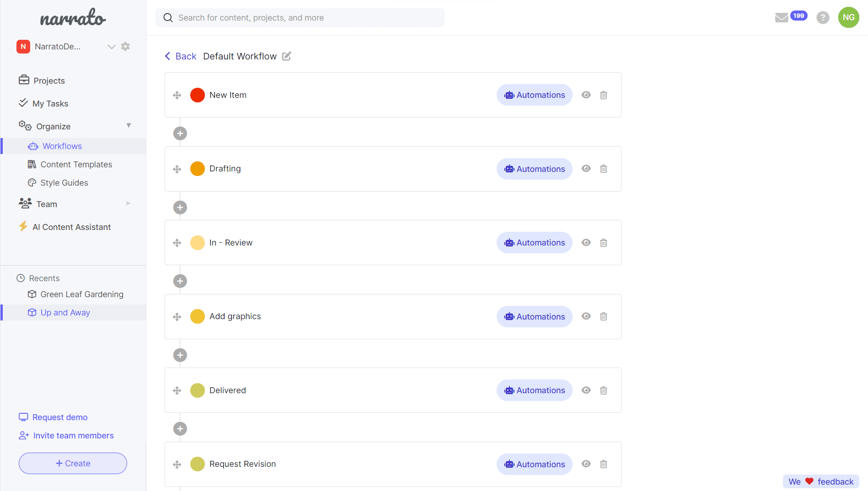The height and width of the screenshot is (491, 868).
Task: Focus the content search field
Action: pyautogui.click(x=300, y=18)
